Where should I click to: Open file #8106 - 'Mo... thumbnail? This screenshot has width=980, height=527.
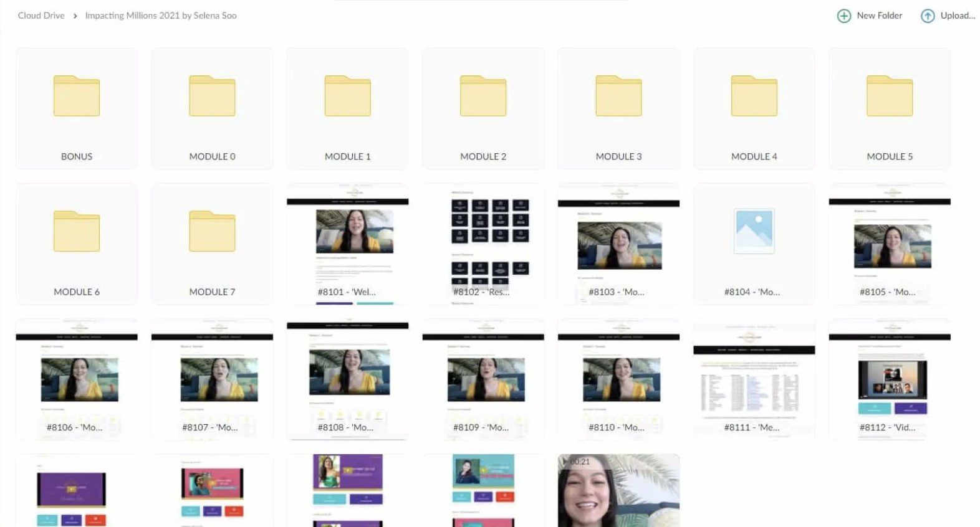[x=77, y=379]
